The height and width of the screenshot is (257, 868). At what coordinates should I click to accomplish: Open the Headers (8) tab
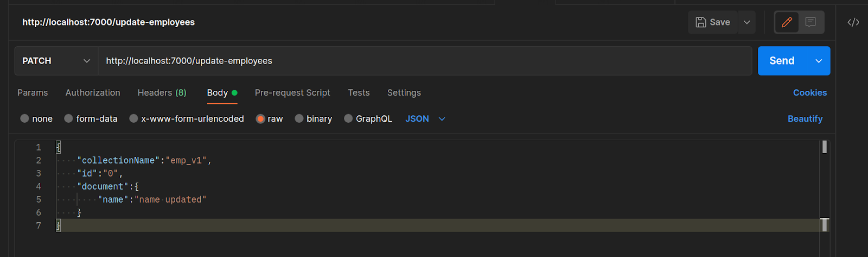(x=162, y=93)
